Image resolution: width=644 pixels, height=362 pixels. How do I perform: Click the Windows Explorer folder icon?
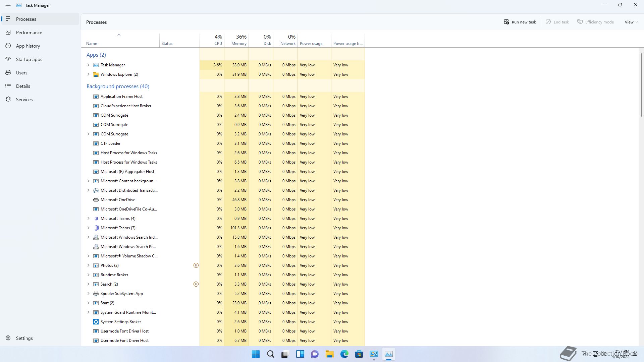coord(96,74)
